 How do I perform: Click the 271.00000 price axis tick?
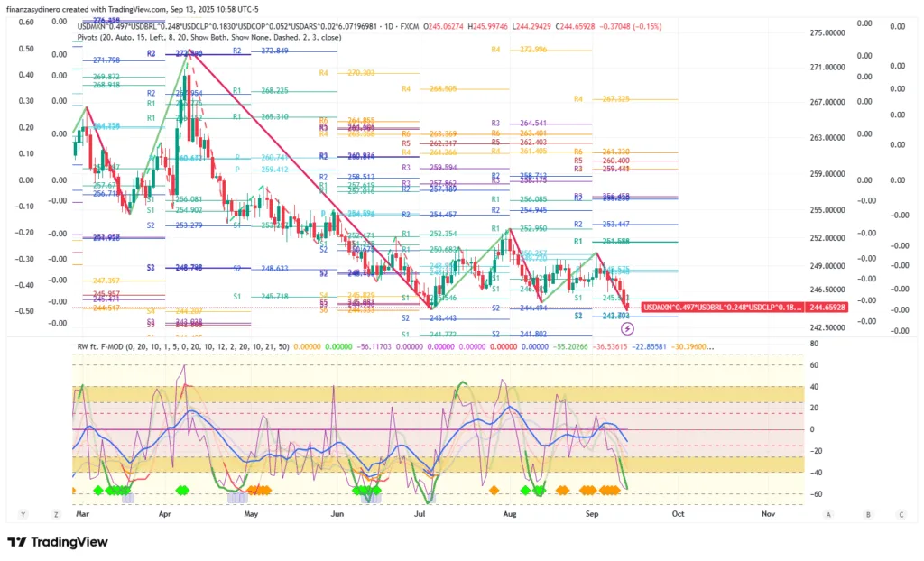click(x=827, y=67)
